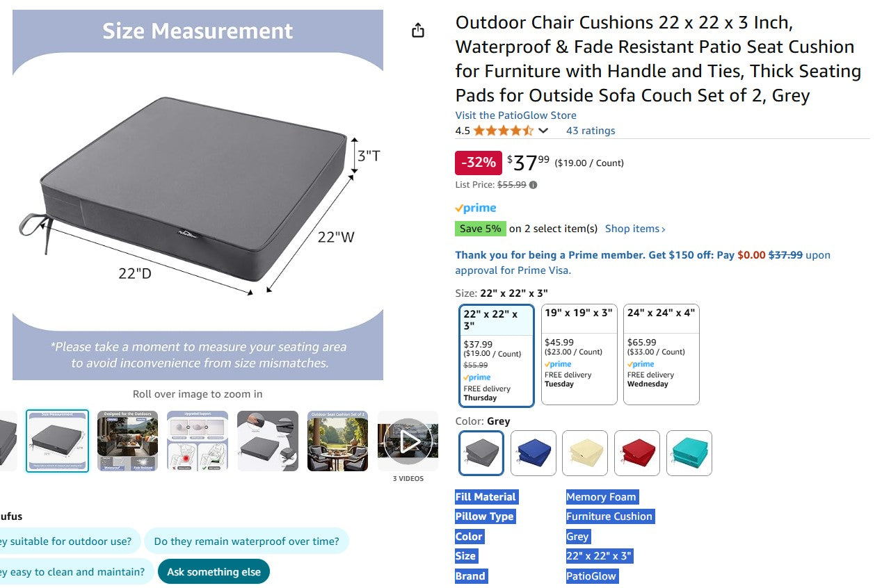Choose the Grey color swatch
This screenshot has height=588, width=882.
[481, 453]
